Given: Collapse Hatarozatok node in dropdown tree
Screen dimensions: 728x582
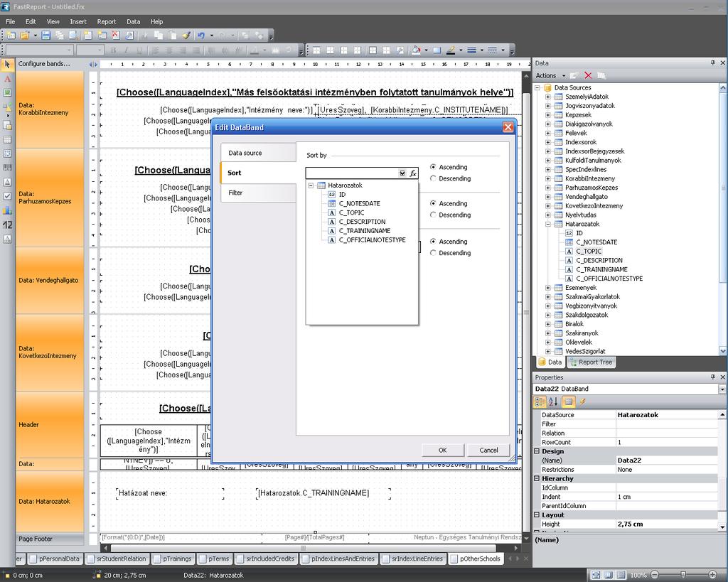Looking at the screenshot, I should coord(311,185).
